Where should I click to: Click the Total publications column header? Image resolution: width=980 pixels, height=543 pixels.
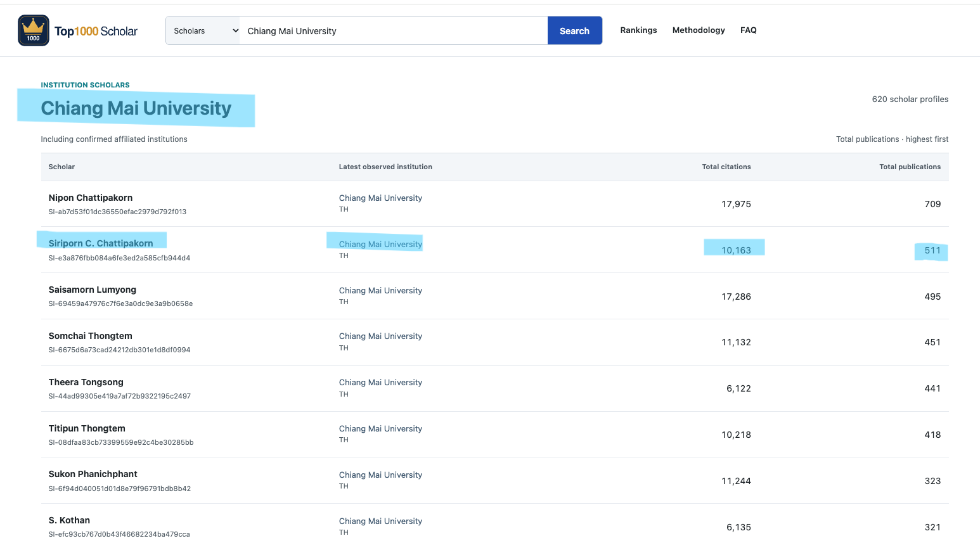[x=910, y=167]
